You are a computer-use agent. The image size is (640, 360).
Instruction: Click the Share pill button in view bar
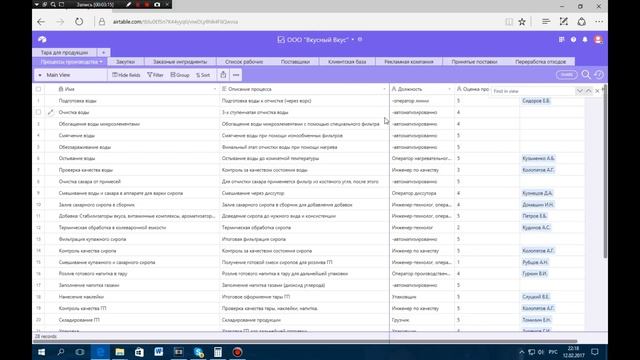567,75
